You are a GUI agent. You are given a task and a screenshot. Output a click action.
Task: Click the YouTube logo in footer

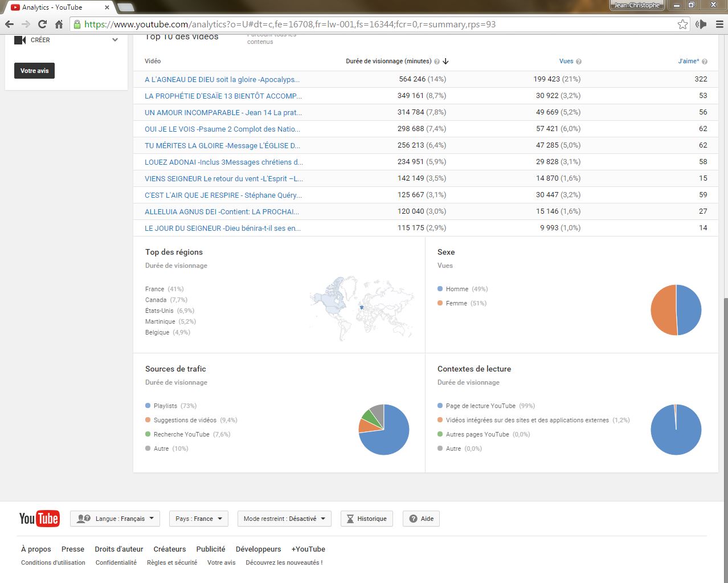[x=39, y=519]
